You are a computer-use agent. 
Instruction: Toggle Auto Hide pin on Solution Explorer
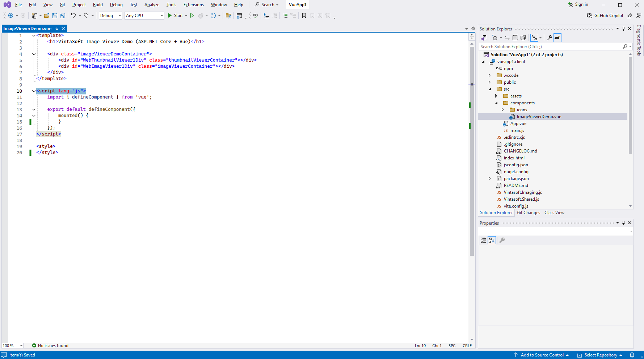point(623,29)
